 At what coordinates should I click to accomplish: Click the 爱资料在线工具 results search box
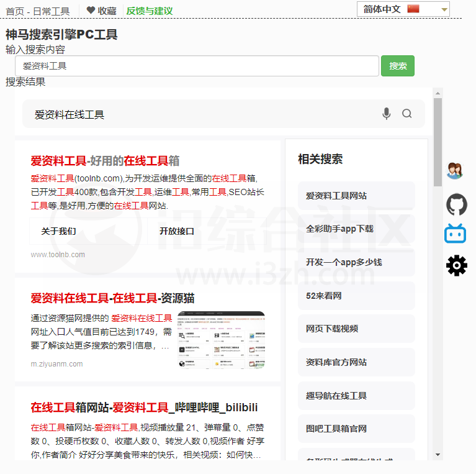click(223, 114)
